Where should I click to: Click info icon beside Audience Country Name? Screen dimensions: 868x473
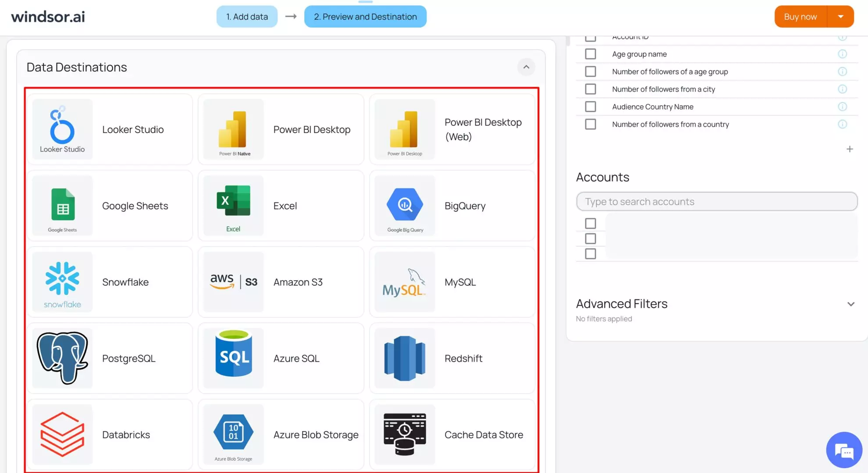click(842, 107)
